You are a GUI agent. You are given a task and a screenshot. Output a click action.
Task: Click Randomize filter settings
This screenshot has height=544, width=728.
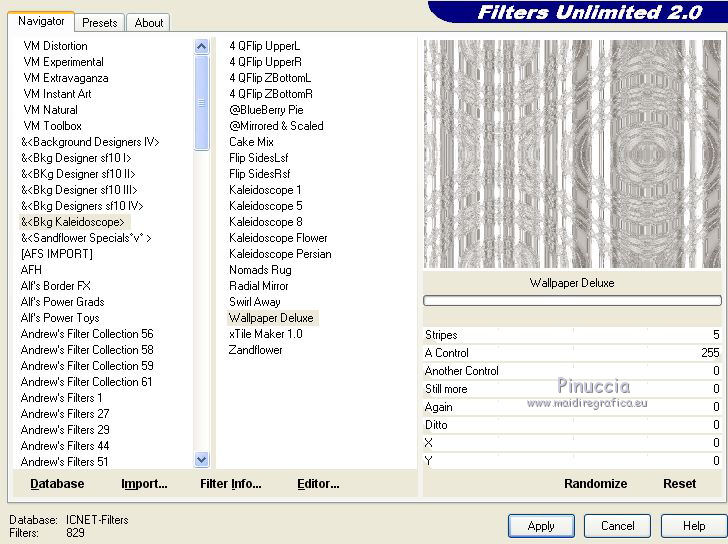[x=595, y=484]
